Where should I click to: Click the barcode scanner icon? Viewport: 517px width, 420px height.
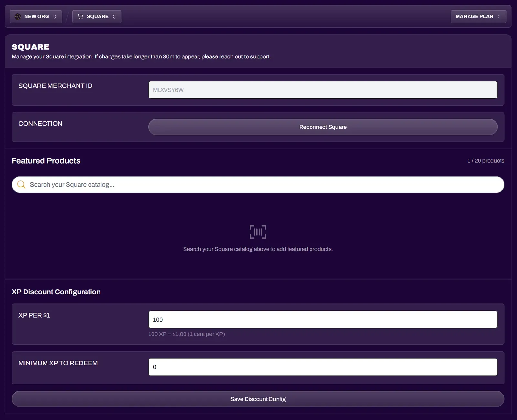click(258, 232)
